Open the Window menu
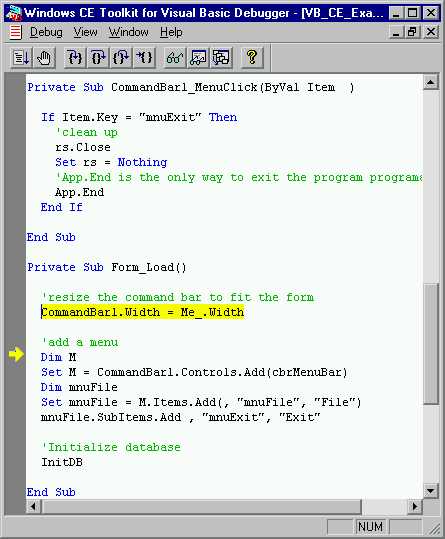The width and height of the screenshot is (445, 539). [x=129, y=32]
